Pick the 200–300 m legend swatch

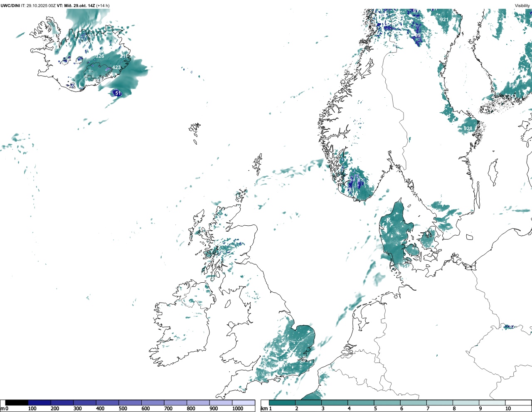(62, 402)
